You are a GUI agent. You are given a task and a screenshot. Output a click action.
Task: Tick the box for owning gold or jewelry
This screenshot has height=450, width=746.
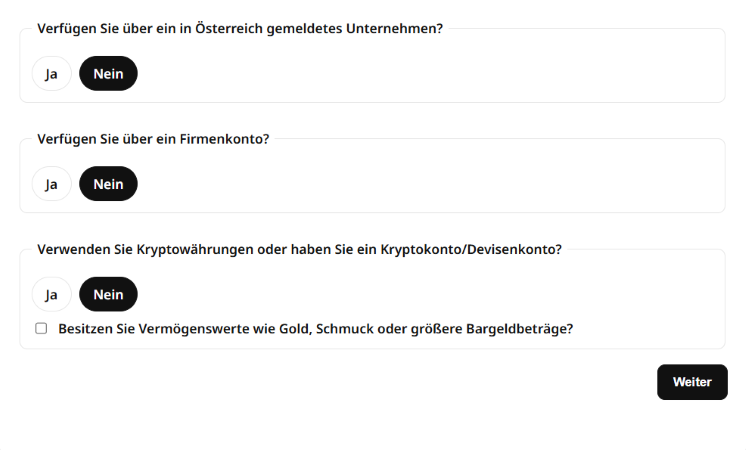click(x=41, y=328)
